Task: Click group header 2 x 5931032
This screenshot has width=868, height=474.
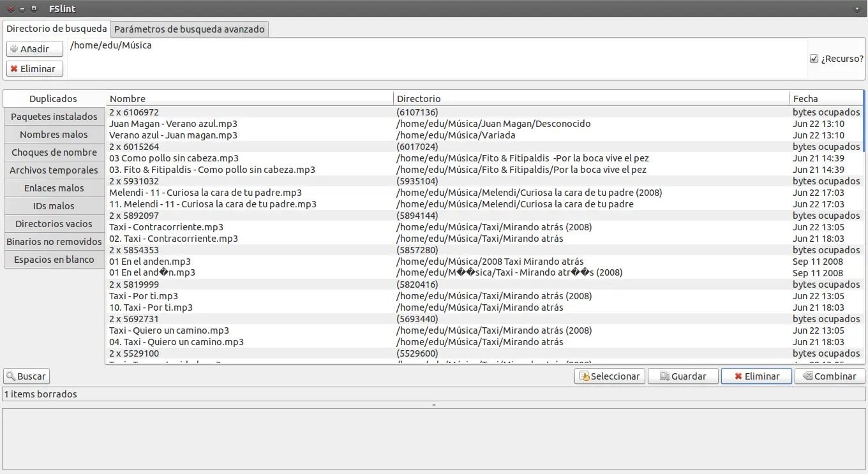Action: tap(484, 181)
